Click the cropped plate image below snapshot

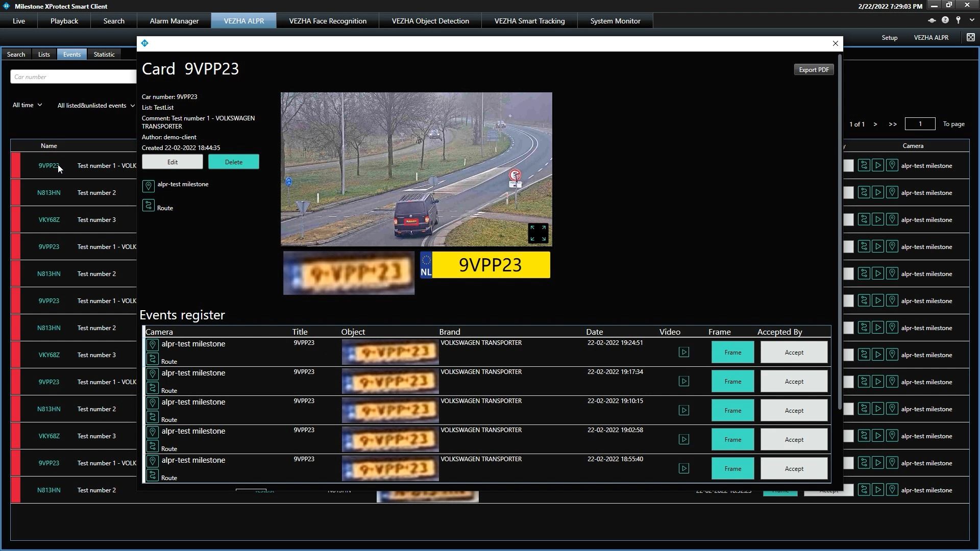point(349,273)
